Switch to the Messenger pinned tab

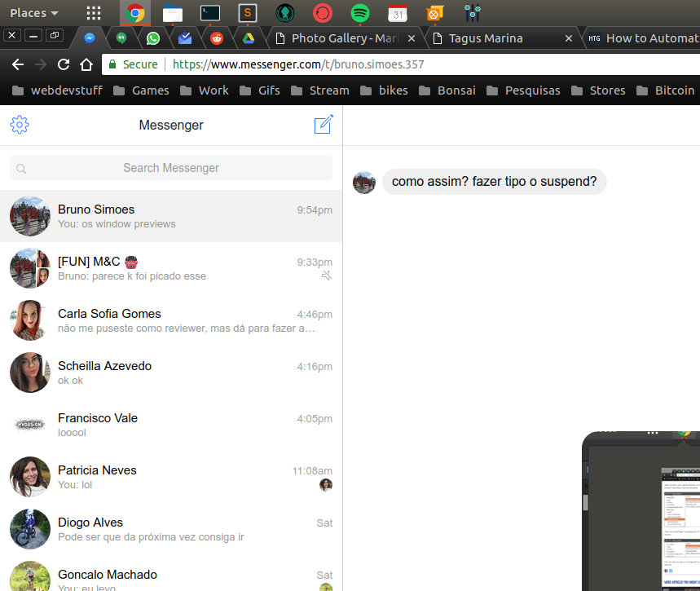[90, 38]
